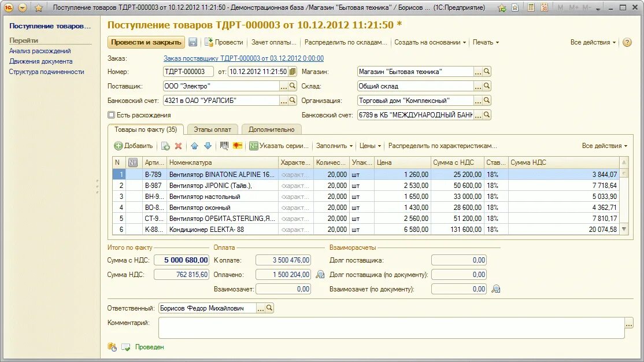Click the save (floppy disk) icon
This screenshot has height=362, width=644.
[x=193, y=42]
